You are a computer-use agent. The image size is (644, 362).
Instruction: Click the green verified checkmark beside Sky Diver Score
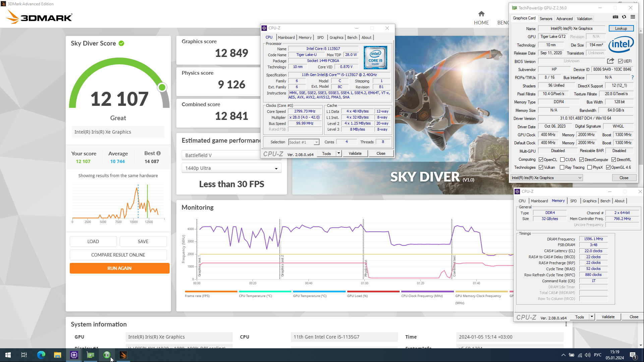[x=121, y=43]
